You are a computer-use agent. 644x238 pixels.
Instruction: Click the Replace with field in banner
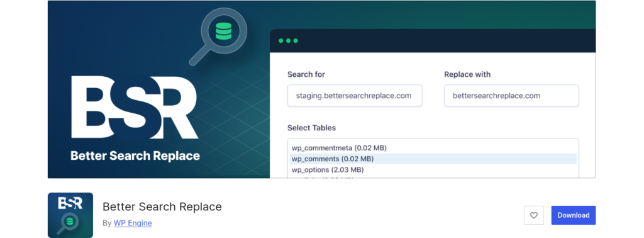(511, 96)
